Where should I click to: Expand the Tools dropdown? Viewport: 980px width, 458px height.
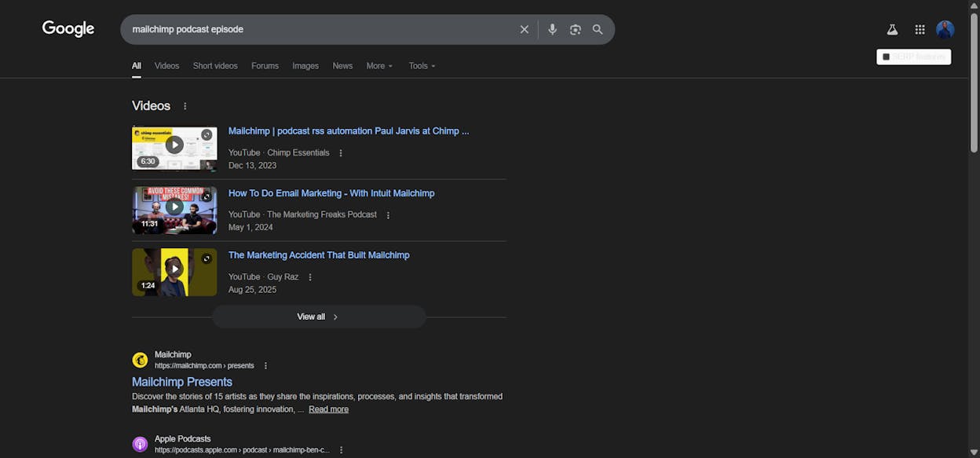click(422, 66)
